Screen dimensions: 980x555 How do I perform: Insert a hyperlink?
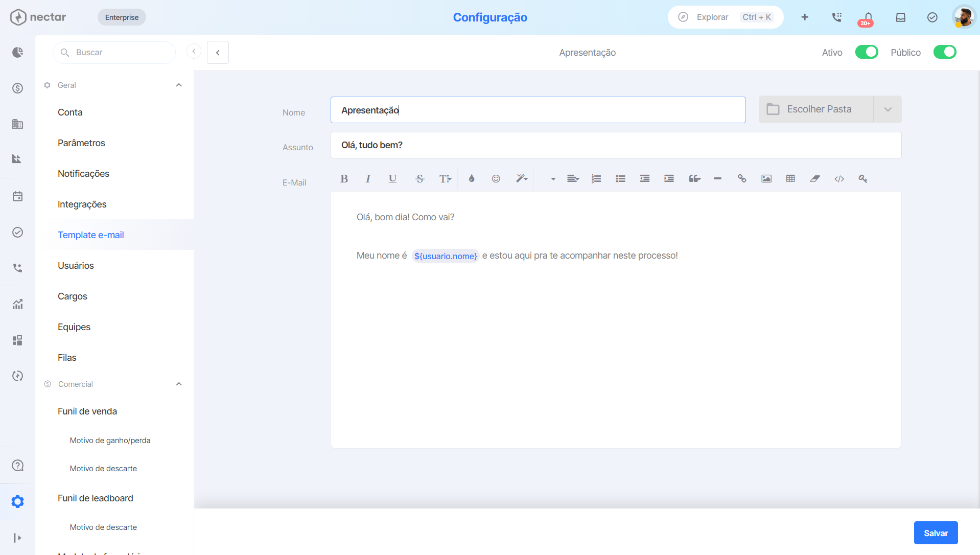742,178
